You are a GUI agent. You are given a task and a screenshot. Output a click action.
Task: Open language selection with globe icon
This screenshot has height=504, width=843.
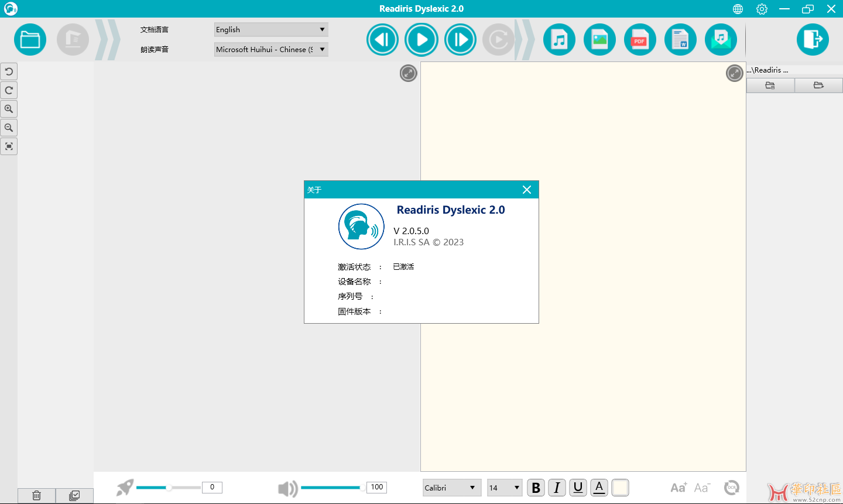coord(738,9)
